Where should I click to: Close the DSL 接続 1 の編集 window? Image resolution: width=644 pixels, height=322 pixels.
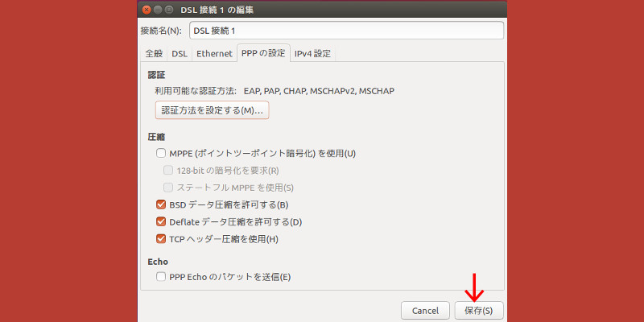pos(147,10)
